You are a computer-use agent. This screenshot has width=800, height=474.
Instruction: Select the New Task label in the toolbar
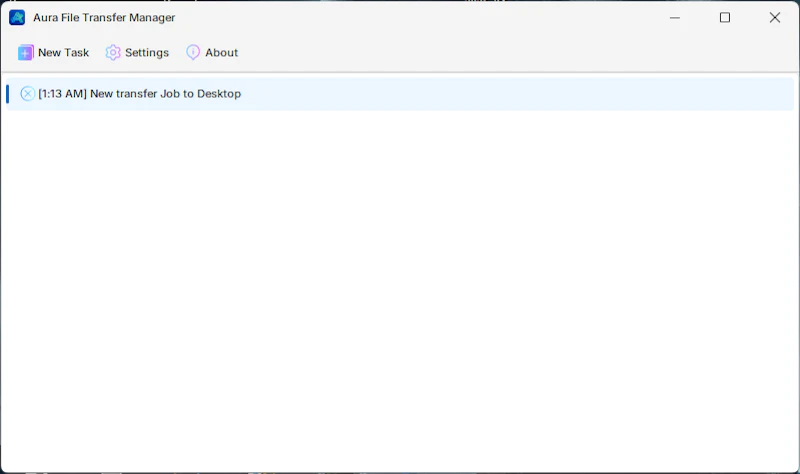tap(63, 53)
